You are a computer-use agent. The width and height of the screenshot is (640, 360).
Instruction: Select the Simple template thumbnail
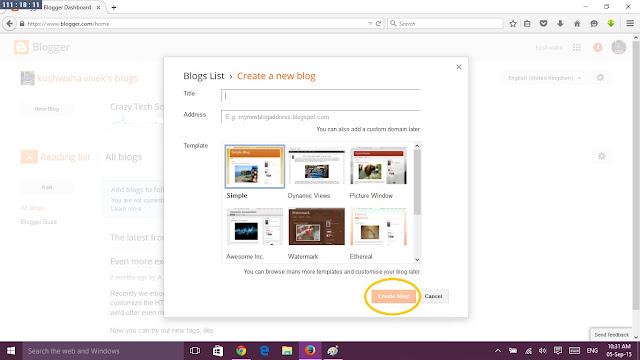pyautogui.click(x=254, y=167)
